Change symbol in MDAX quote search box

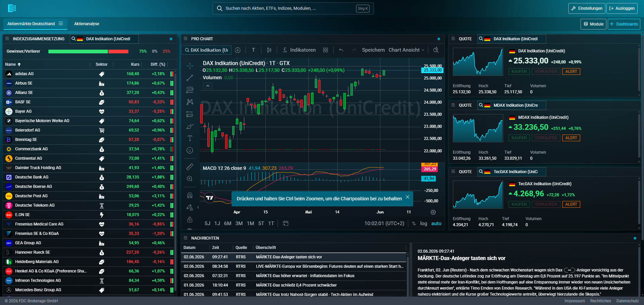(512, 105)
